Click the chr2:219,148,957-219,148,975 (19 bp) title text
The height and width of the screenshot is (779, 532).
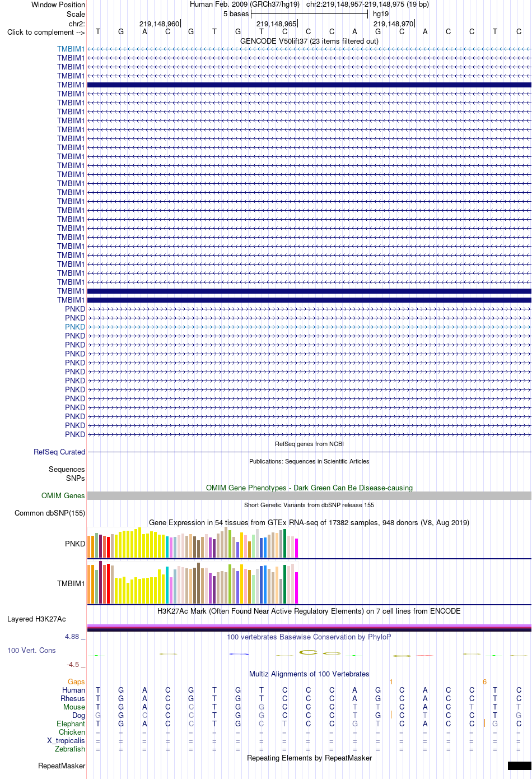(x=367, y=4)
